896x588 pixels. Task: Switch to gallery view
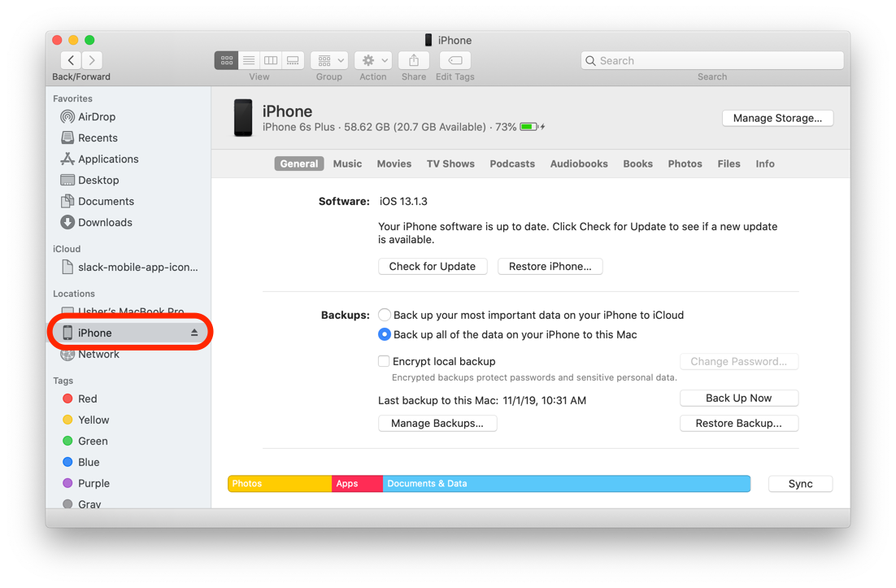(293, 60)
